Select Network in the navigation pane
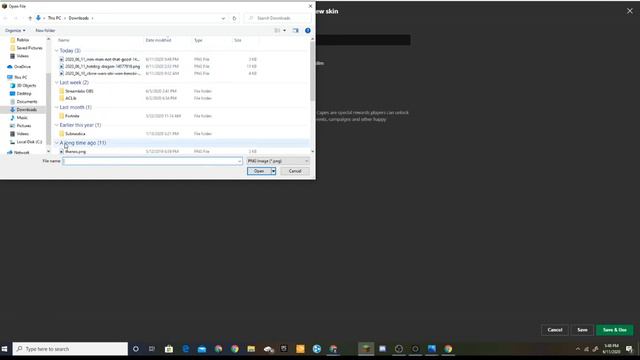 (21, 152)
